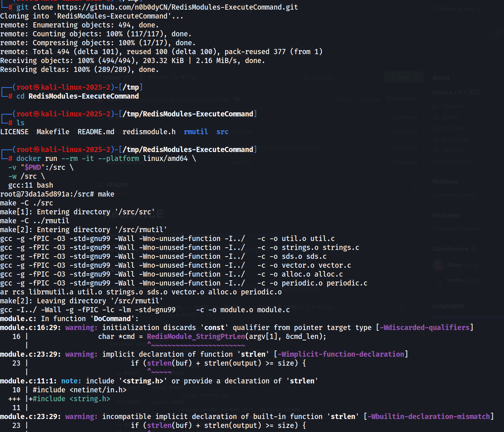Click 'Resolving deltas: 100%' output line

79,69
